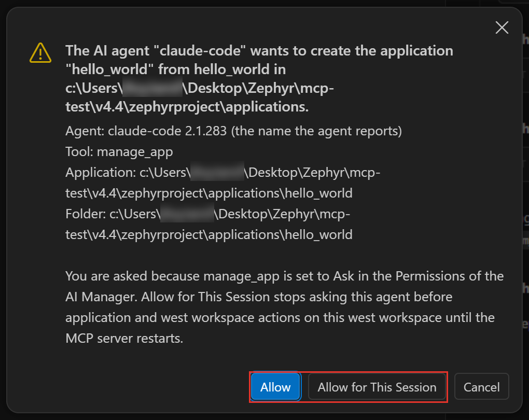Click the Folder path line
This screenshot has width=529, height=420.
(x=209, y=224)
